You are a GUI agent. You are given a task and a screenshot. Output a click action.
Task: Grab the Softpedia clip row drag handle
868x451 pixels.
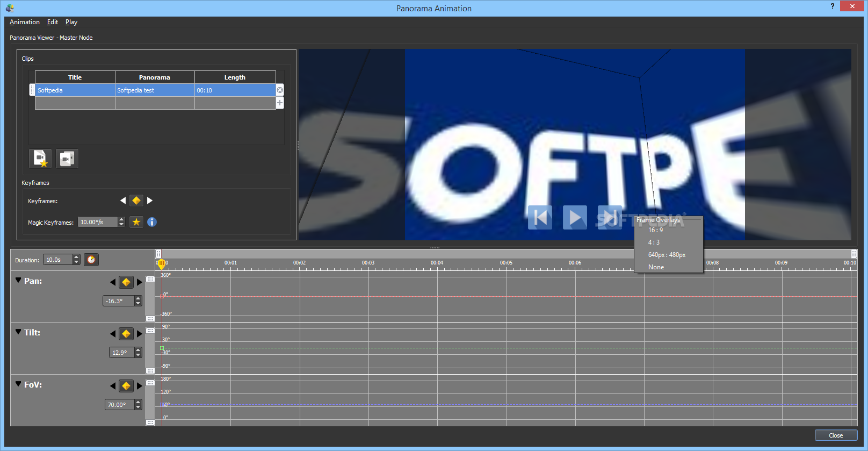[x=32, y=90]
